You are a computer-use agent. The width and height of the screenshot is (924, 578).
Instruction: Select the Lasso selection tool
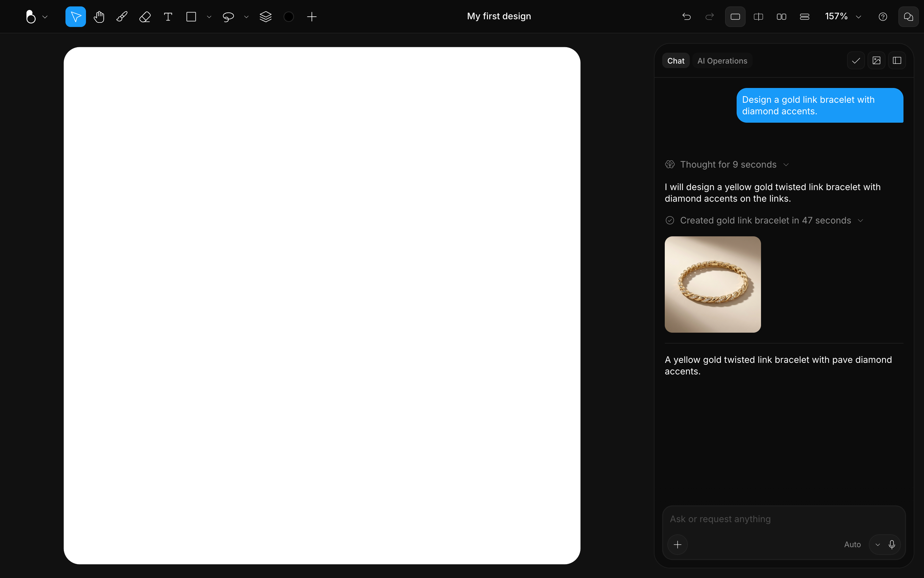[228, 17]
